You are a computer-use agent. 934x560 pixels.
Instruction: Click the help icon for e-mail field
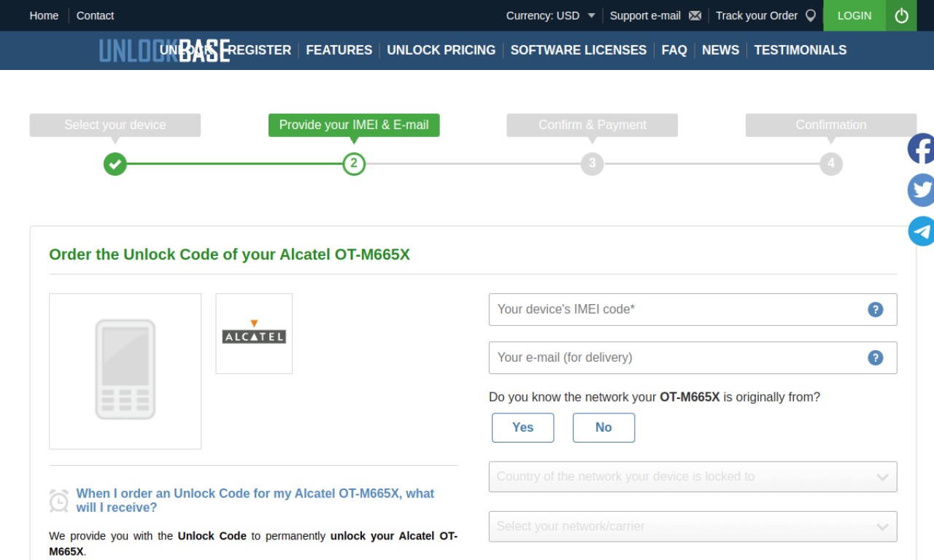tap(876, 357)
